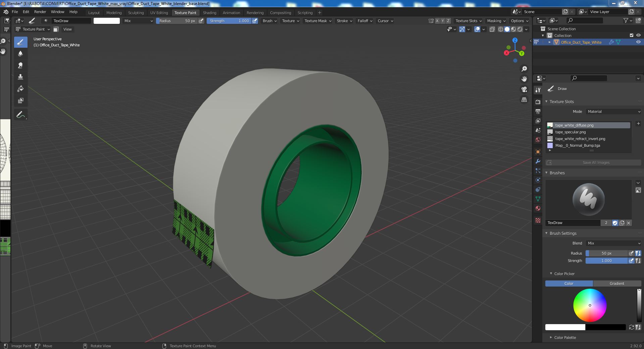Open the Falloff dropdown
644x349 pixels.
pos(365,21)
